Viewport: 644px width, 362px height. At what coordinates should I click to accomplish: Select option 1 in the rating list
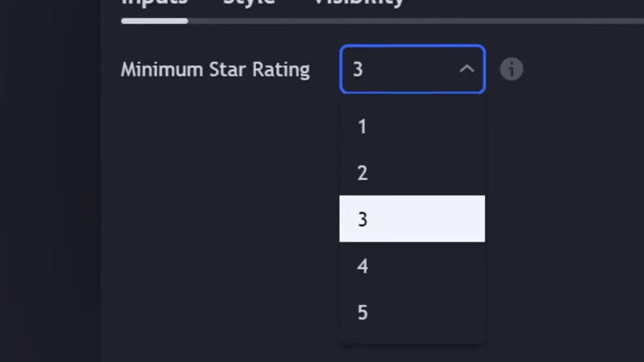click(x=412, y=126)
